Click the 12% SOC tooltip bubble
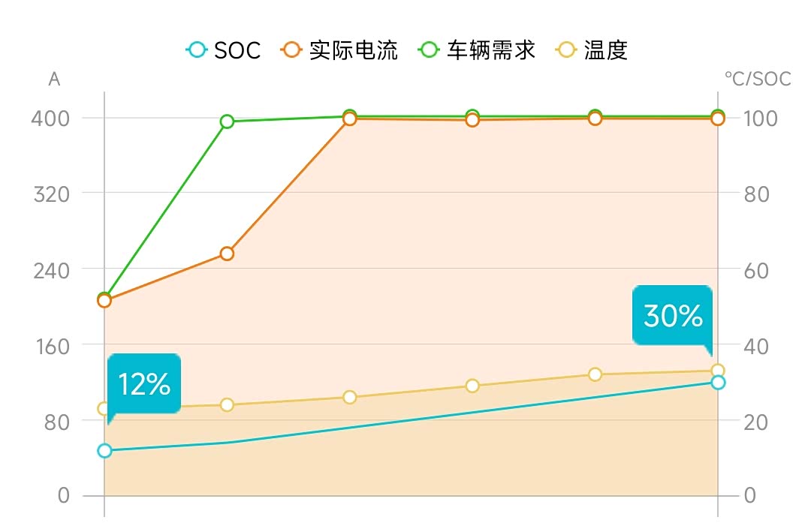Screen dimensions: 811x532 144,384
